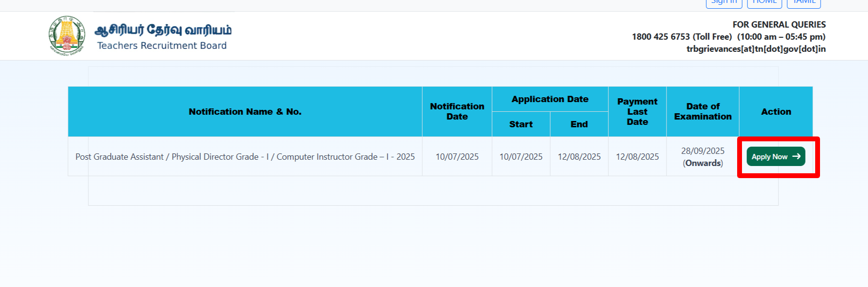The width and height of the screenshot is (868, 287).
Task: Click the Start sub-column header
Action: click(521, 124)
